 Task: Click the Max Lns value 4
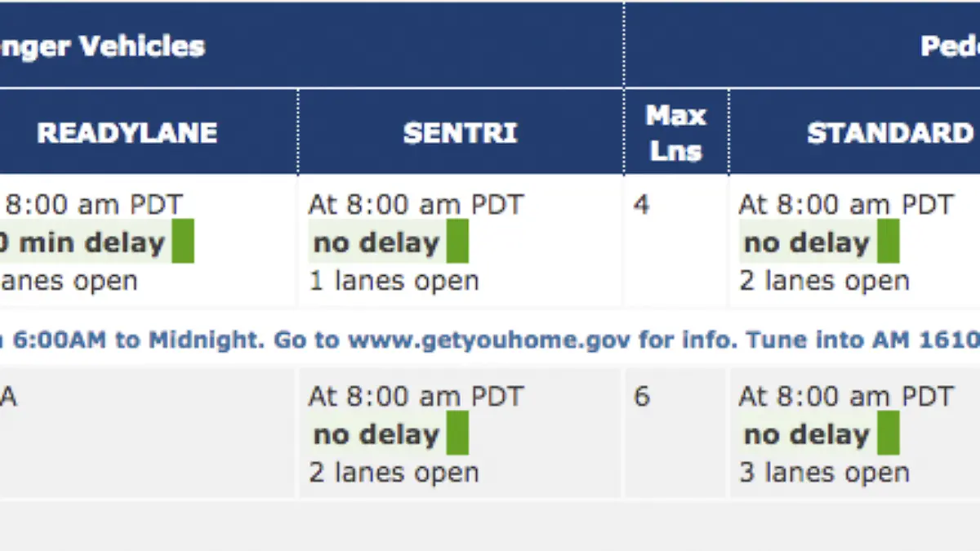click(x=642, y=204)
